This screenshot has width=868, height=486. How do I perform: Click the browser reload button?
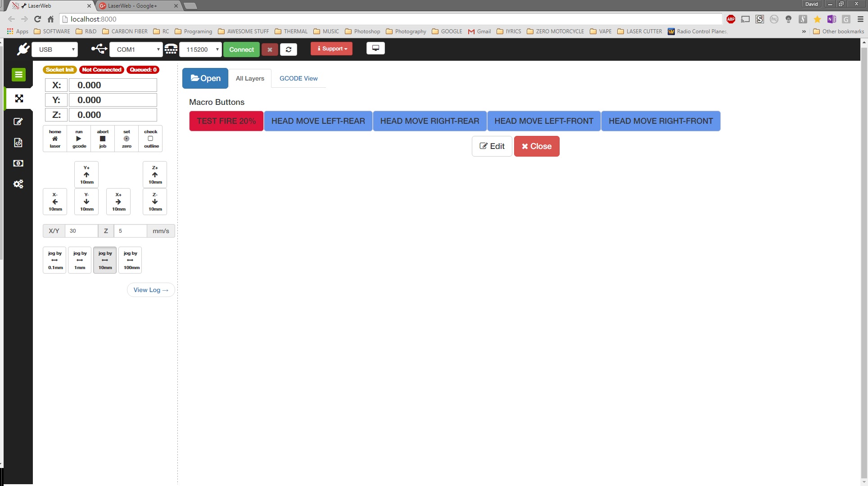(x=38, y=19)
